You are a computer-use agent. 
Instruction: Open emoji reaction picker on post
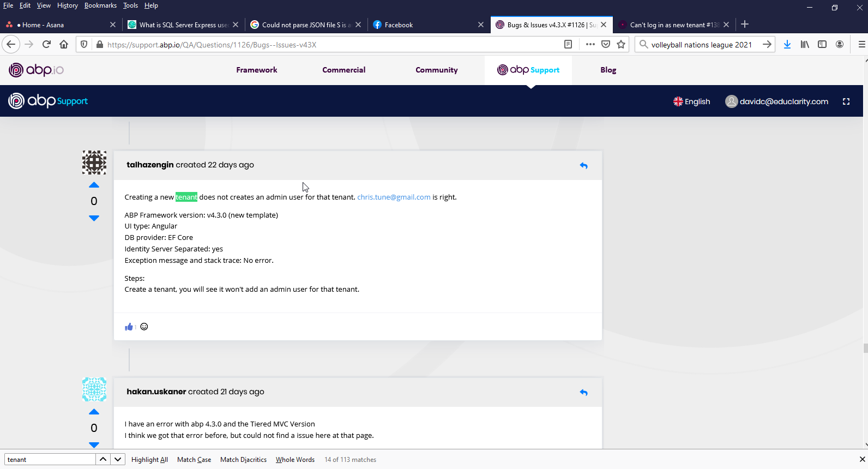(144, 327)
